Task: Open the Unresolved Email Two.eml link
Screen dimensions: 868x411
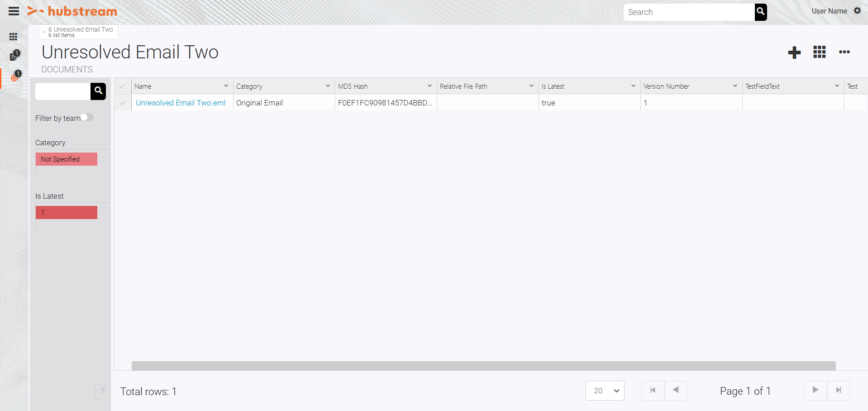Action: (181, 103)
